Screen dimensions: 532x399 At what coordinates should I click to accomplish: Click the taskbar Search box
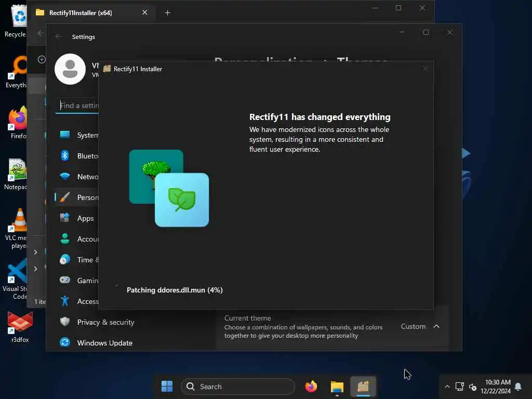pyautogui.click(x=238, y=387)
